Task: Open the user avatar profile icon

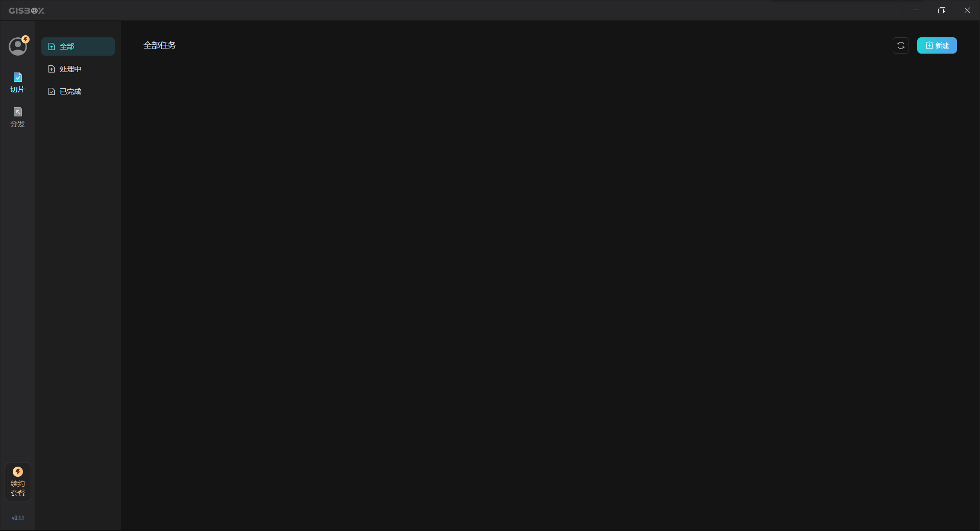Action: (18, 46)
